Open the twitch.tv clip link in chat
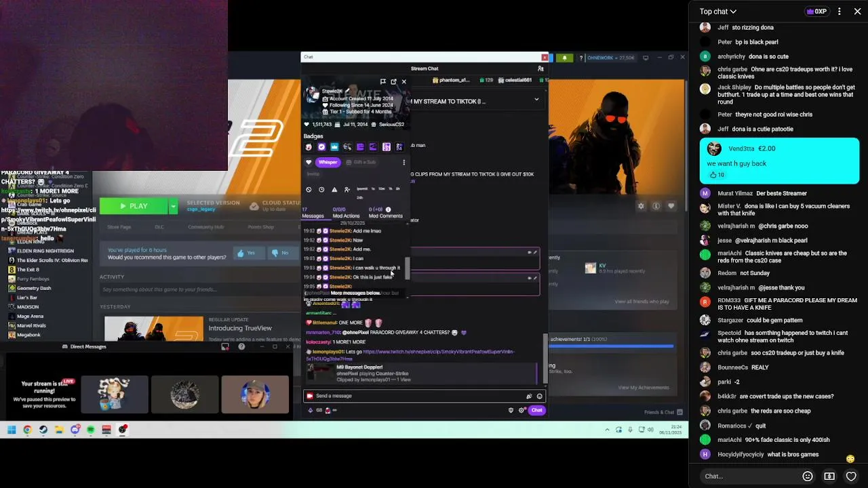 pos(410,354)
